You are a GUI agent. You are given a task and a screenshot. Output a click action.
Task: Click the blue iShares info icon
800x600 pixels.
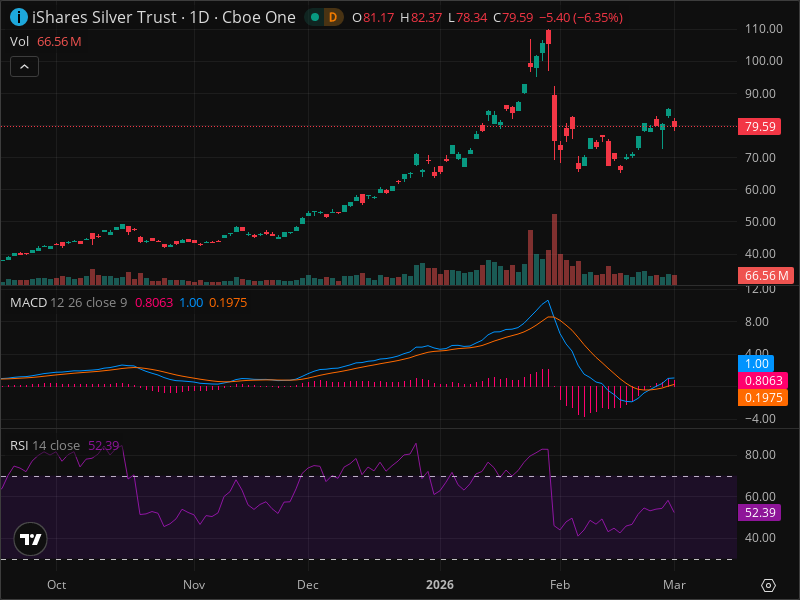coord(19,17)
